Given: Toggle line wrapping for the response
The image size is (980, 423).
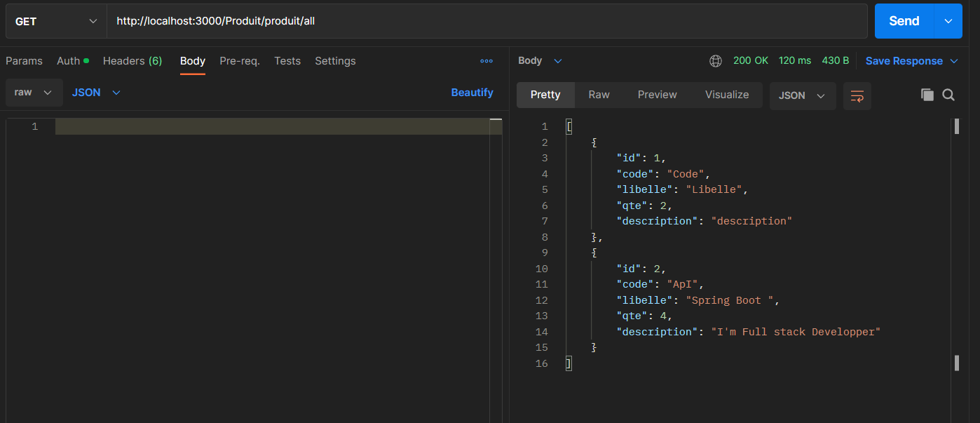Looking at the screenshot, I should pos(857,95).
